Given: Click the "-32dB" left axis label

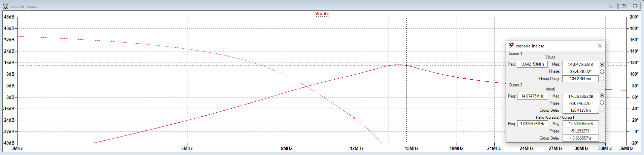Looking at the screenshot, I should (x=9, y=131).
